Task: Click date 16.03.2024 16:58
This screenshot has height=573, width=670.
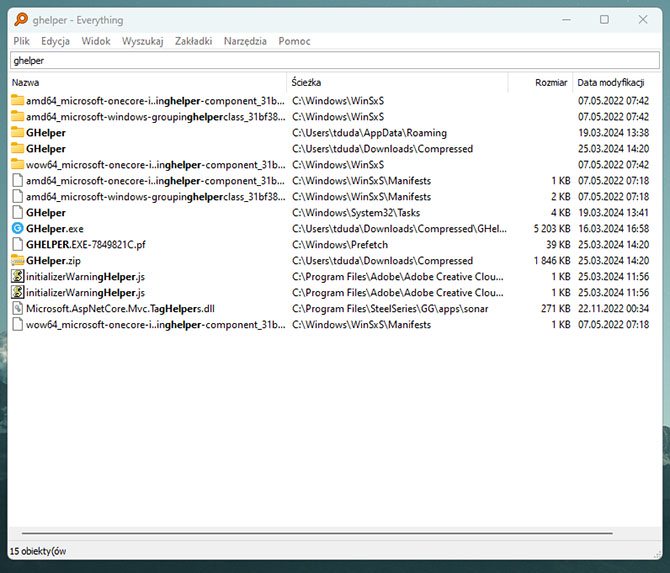Action: coord(613,229)
